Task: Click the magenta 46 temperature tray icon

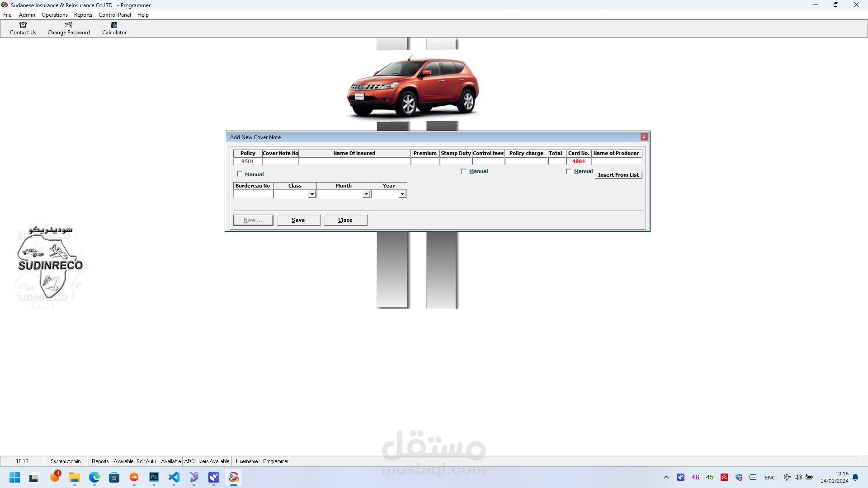Action: point(695,477)
